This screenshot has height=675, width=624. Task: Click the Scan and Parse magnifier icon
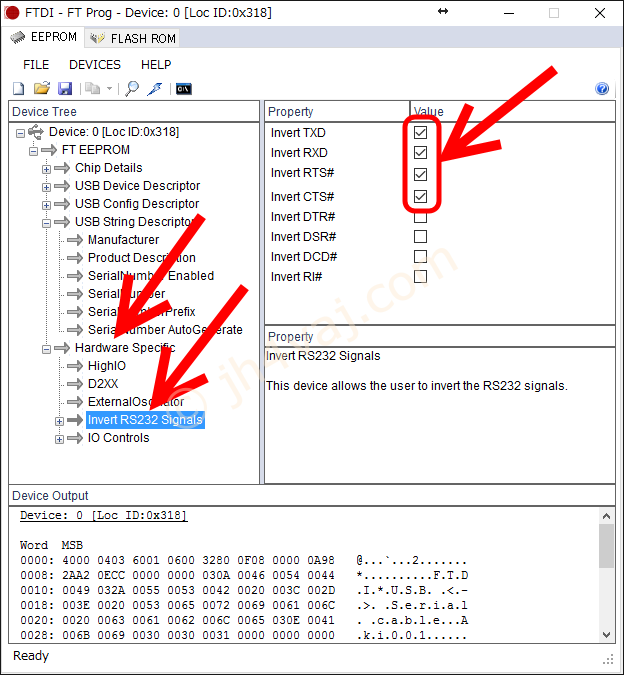pos(132,89)
